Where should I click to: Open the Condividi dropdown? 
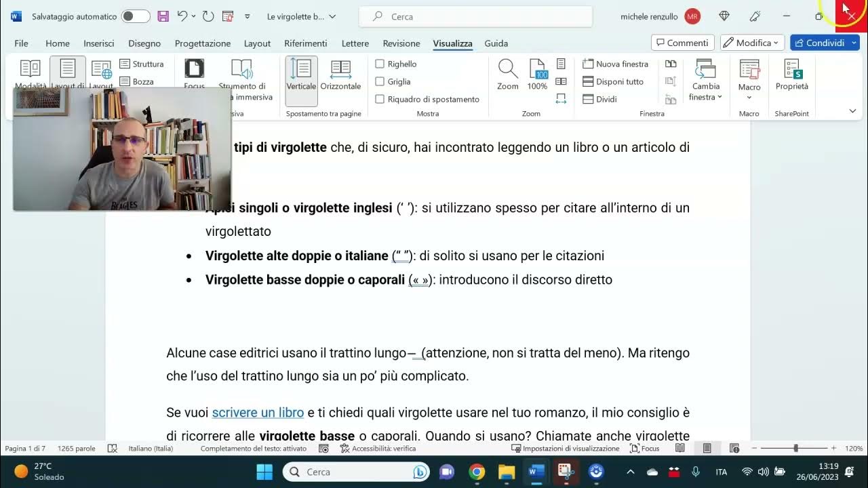(854, 43)
